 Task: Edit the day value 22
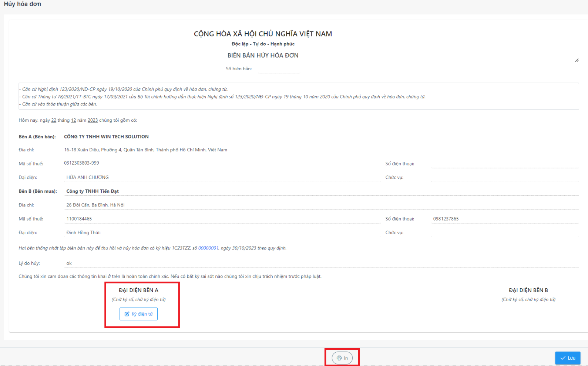[x=54, y=120]
